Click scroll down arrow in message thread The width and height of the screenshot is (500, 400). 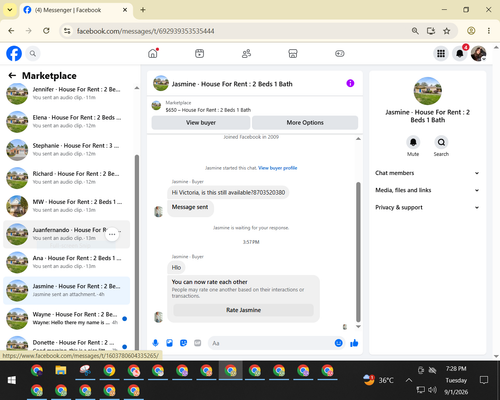358,327
